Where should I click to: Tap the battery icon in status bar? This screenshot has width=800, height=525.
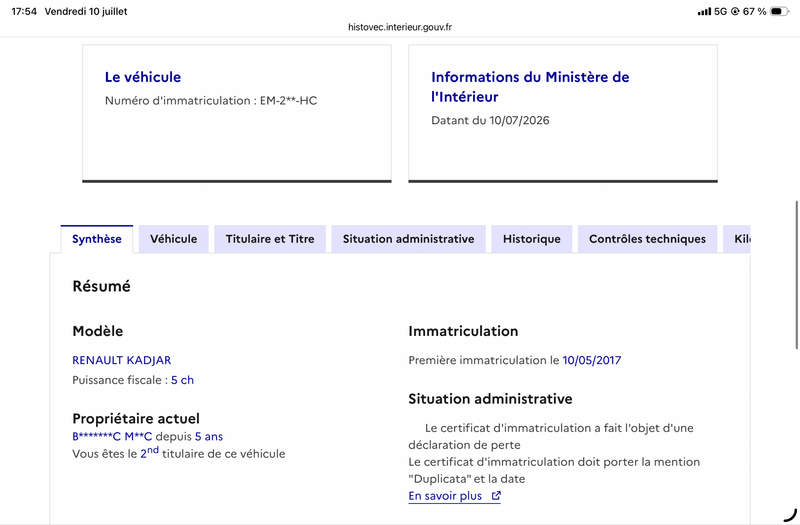pos(779,11)
